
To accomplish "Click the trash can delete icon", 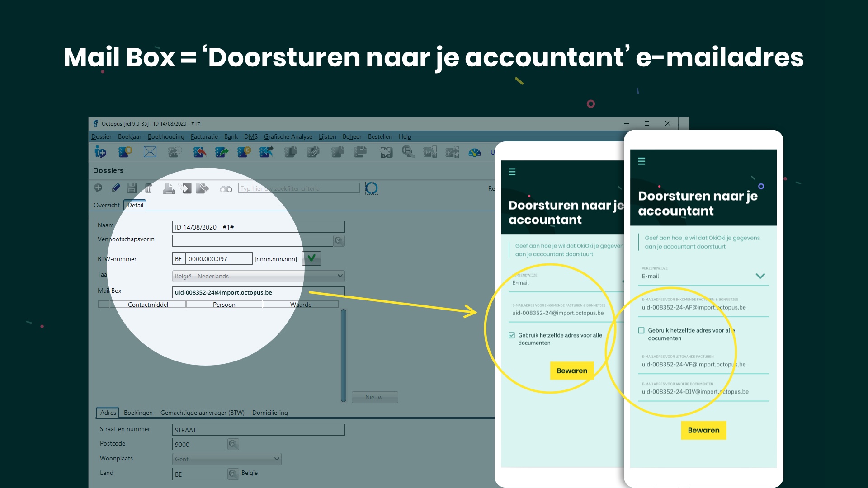I will [x=148, y=188].
